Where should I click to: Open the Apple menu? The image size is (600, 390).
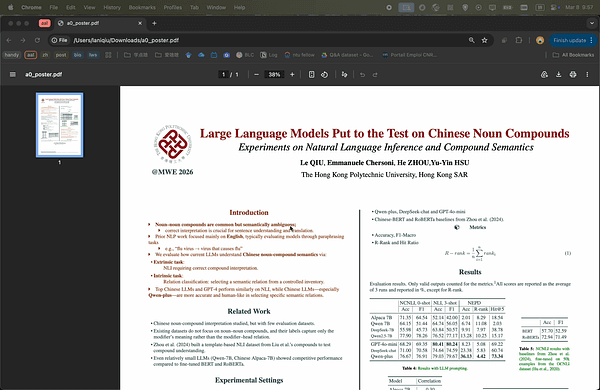10,7
